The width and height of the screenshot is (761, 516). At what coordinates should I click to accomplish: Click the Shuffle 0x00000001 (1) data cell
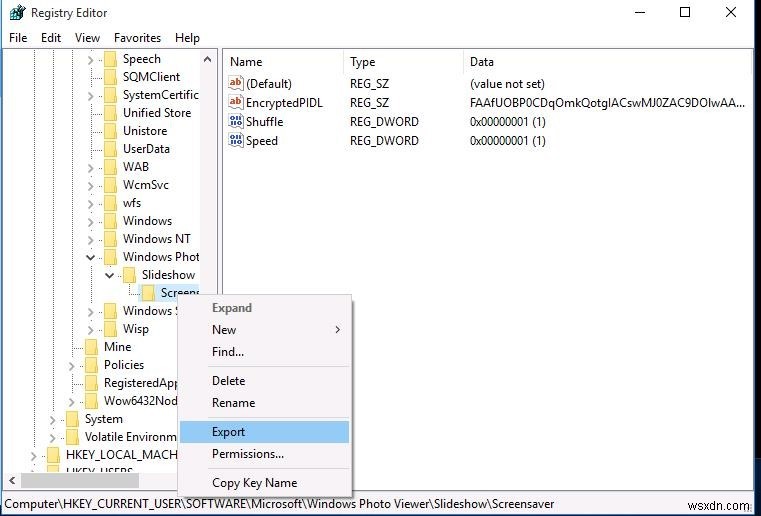[x=508, y=121]
